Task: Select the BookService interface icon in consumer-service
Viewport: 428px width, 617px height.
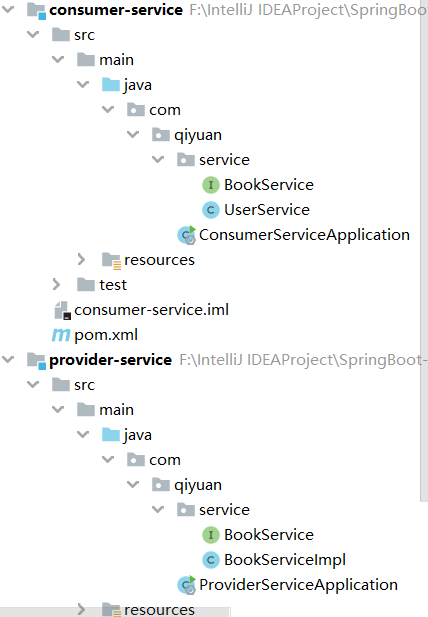Action: tap(211, 185)
